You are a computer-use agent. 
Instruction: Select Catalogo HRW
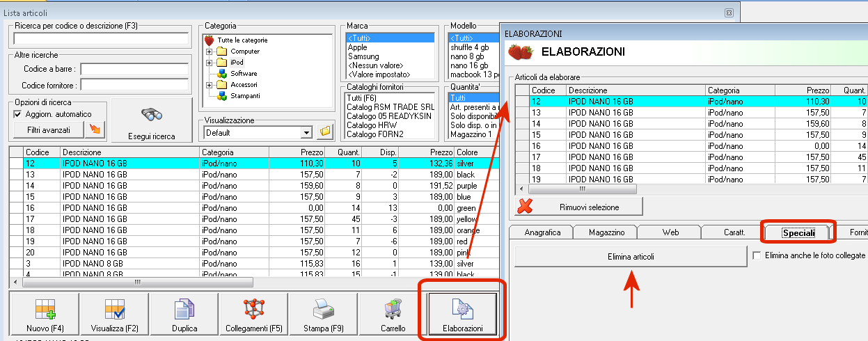pos(372,125)
